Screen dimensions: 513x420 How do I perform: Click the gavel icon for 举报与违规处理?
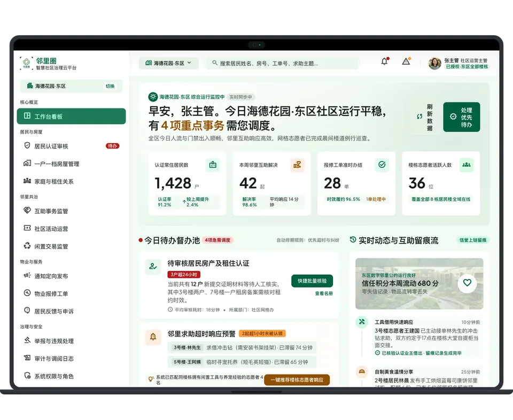point(27,340)
